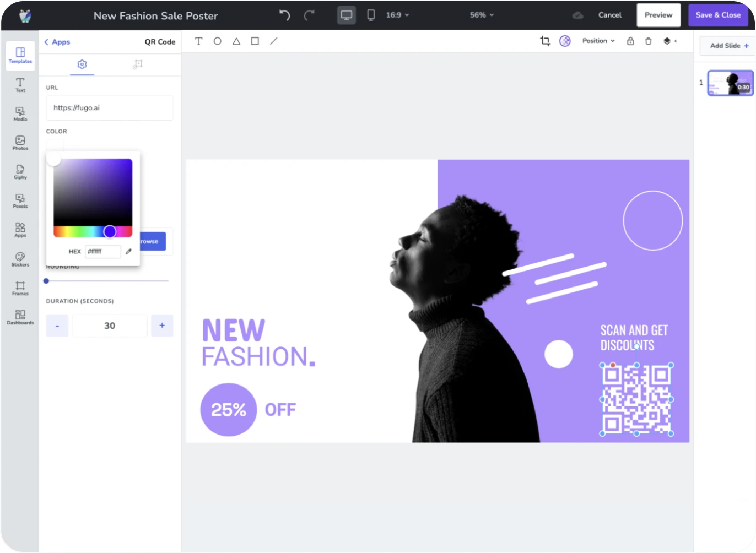Select the animation tab in QR Code panel
This screenshot has width=756, height=553.
pyautogui.click(x=138, y=64)
